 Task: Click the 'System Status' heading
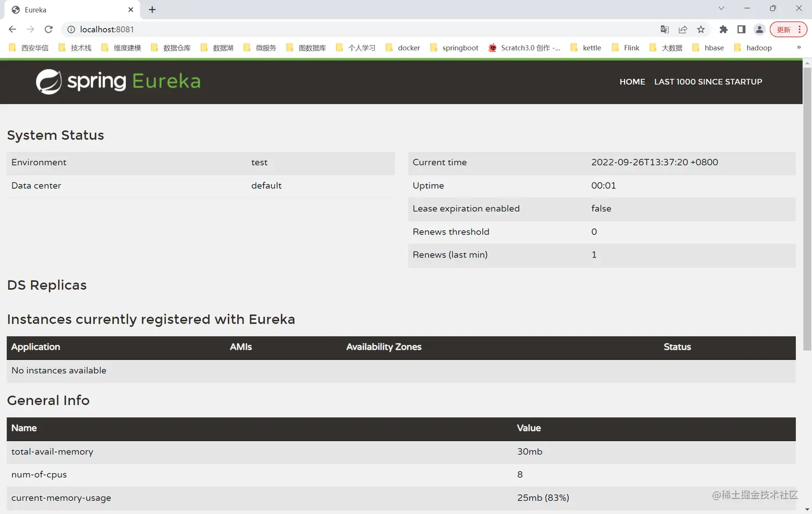[56, 135]
